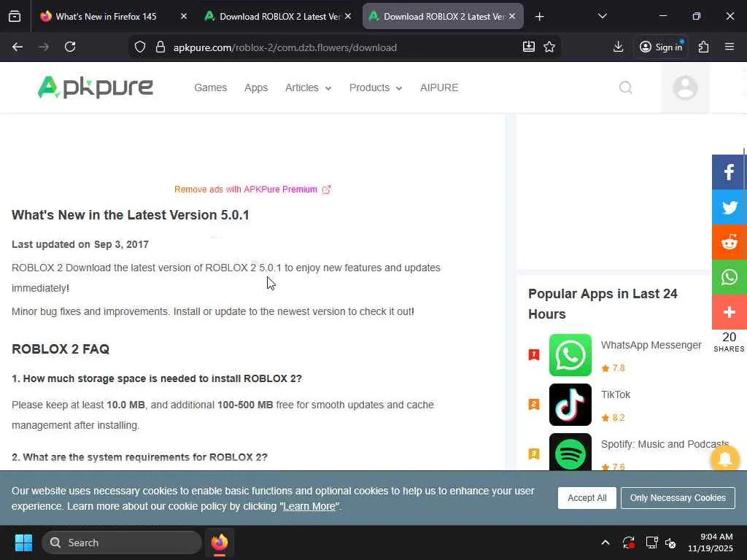Accept All cookies
Image resolution: width=747 pixels, height=560 pixels.
point(587,497)
